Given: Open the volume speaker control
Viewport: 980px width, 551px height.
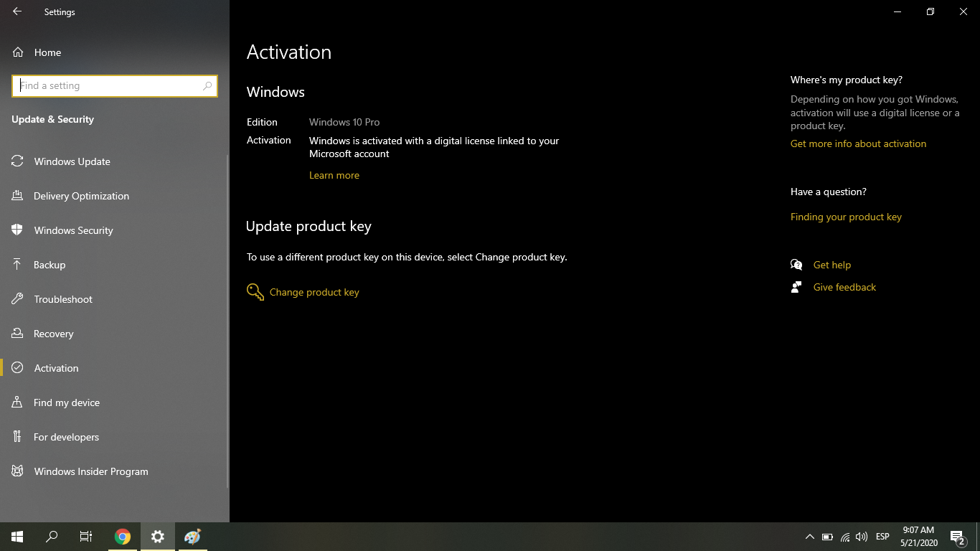Looking at the screenshot, I should pyautogui.click(x=862, y=537).
